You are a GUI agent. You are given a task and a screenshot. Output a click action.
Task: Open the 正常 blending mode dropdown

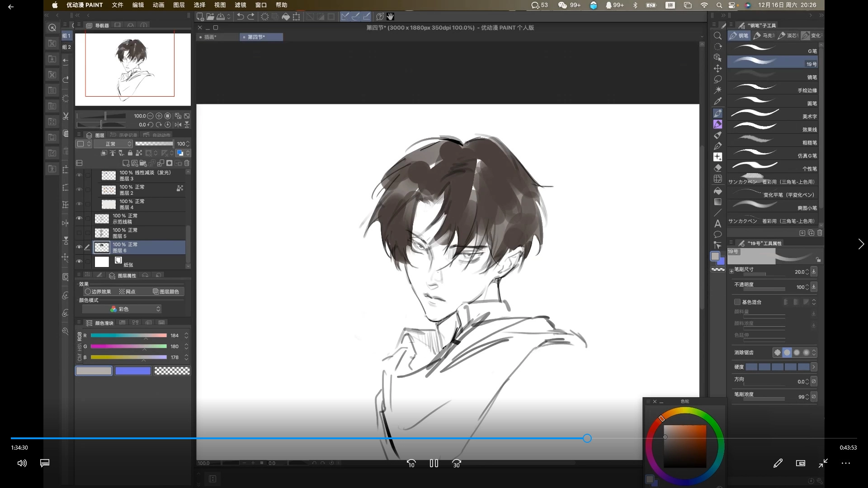coord(113,144)
